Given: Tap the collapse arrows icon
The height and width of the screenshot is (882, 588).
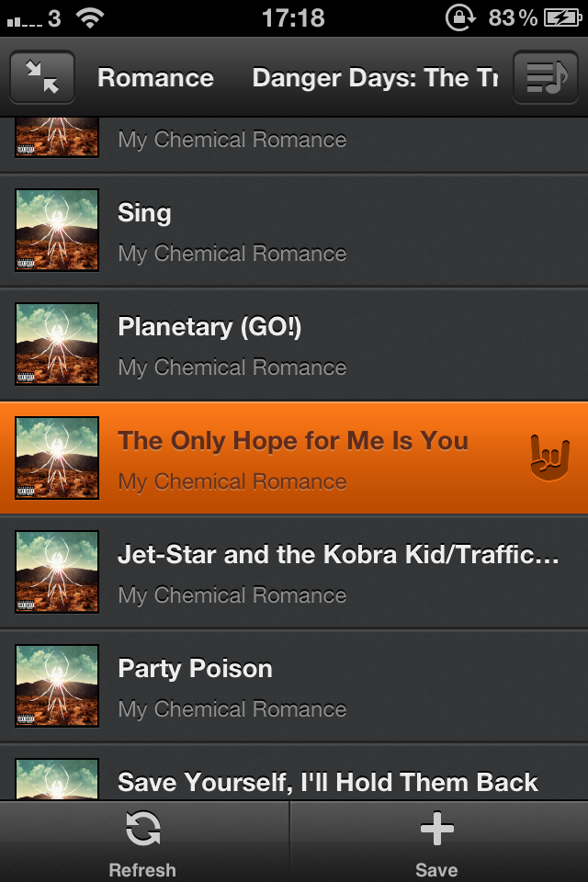Looking at the screenshot, I should pyautogui.click(x=42, y=78).
